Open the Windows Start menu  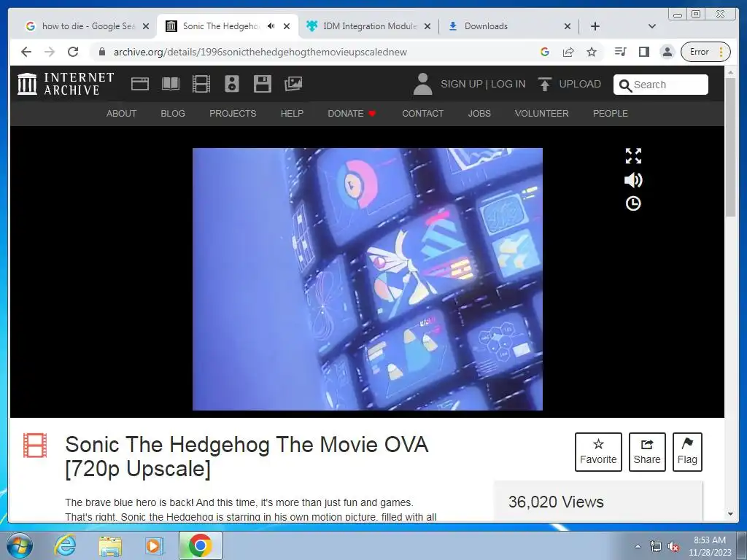click(x=20, y=545)
